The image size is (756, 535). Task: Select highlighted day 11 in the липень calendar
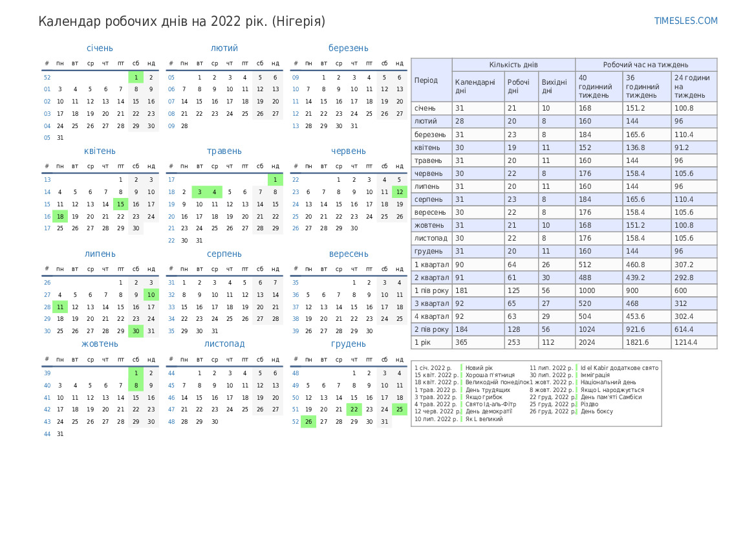click(60, 307)
